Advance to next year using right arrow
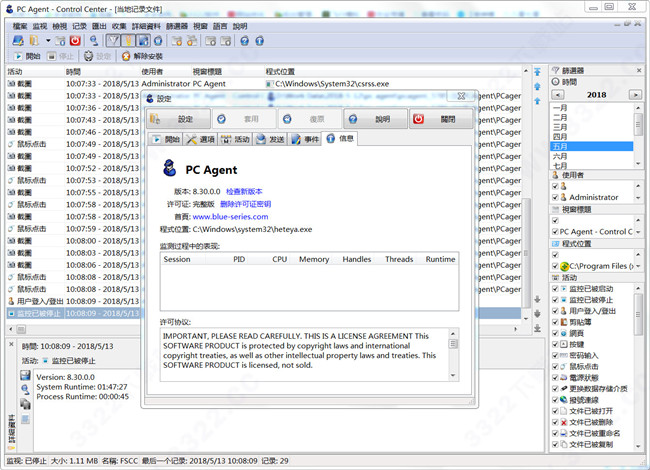650x470 pixels. [x=640, y=93]
